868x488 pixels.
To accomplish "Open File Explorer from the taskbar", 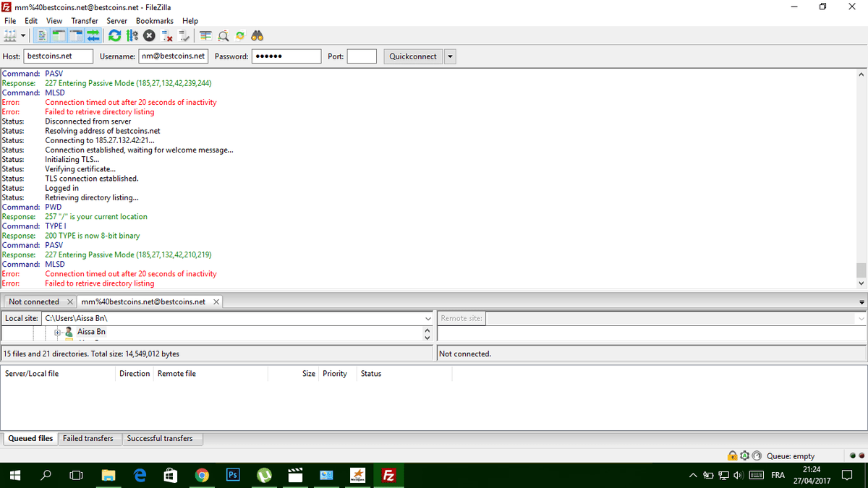I will tap(109, 475).
